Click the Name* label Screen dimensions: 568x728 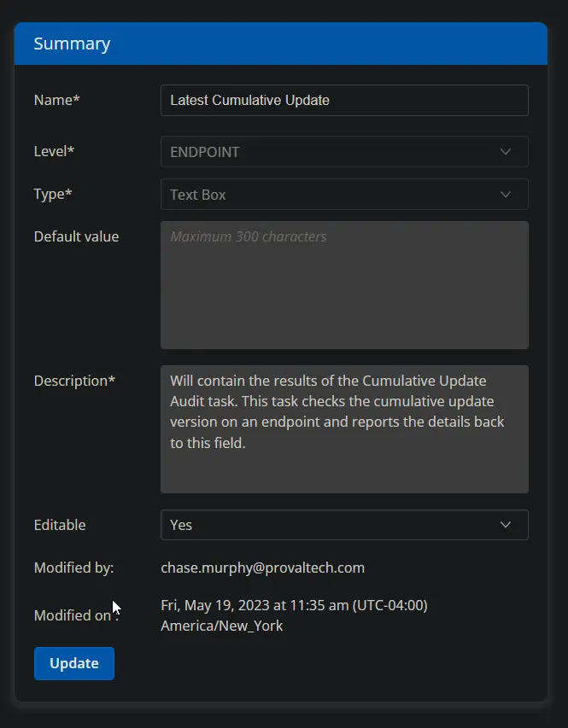click(x=56, y=100)
